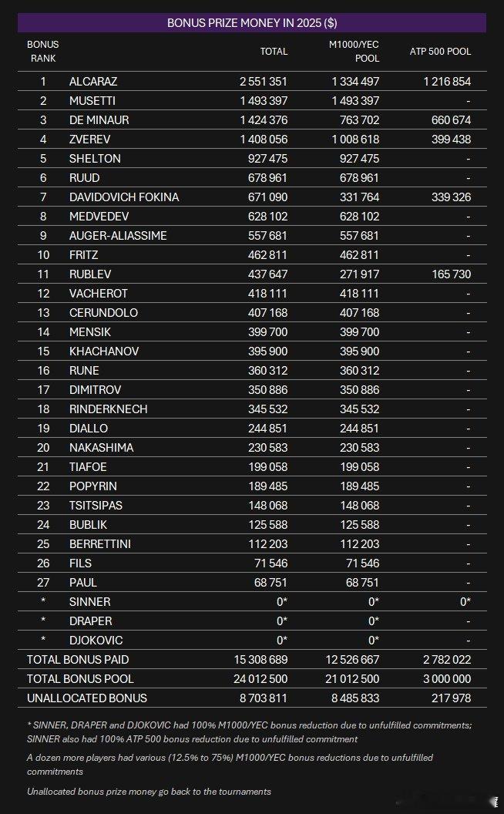This screenshot has width=504, height=814.
Task: Select the AUGER-ALIASSIME player name
Action: 117,235
